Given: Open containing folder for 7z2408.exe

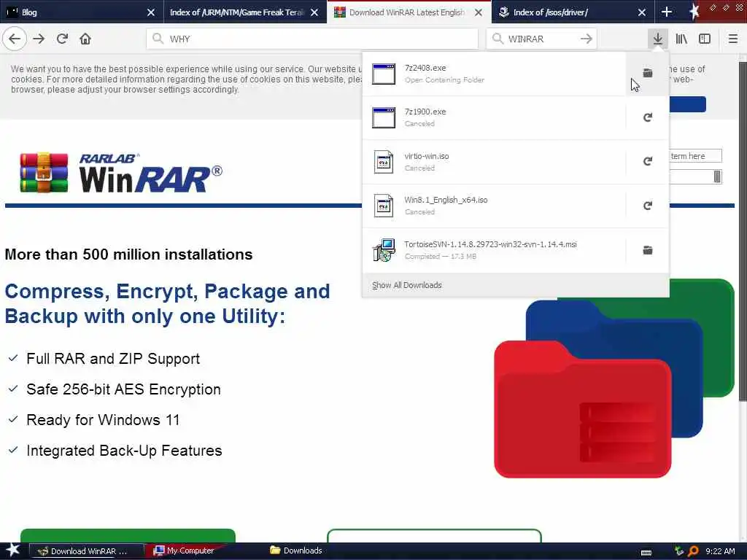Looking at the screenshot, I should point(648,73).
